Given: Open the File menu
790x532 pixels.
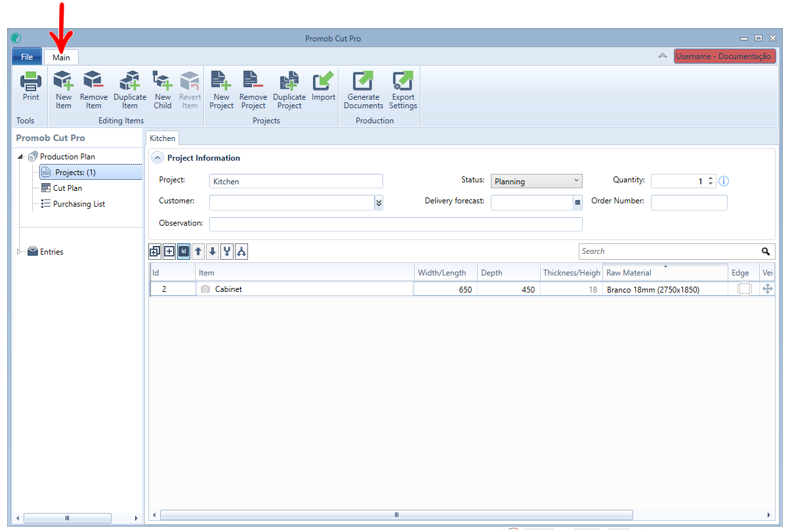Looking at the screenshot, I should pyautogui.click(x=27, y=57).
